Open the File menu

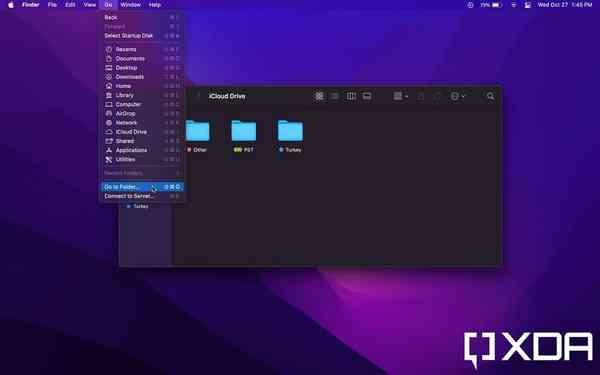coord(52,5)
